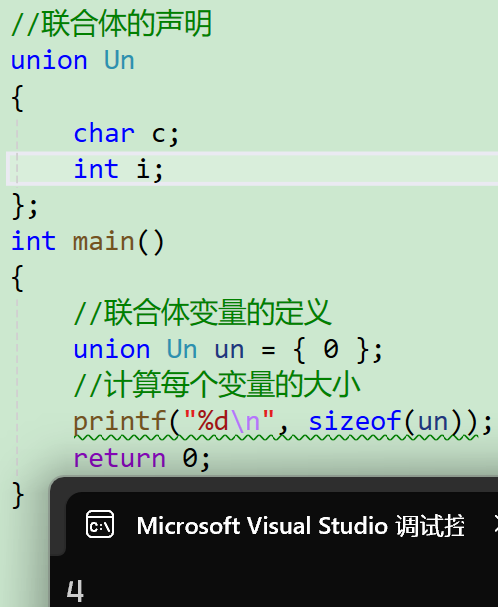Click the "return 0;" statement
498x607 pixels.
142,458
